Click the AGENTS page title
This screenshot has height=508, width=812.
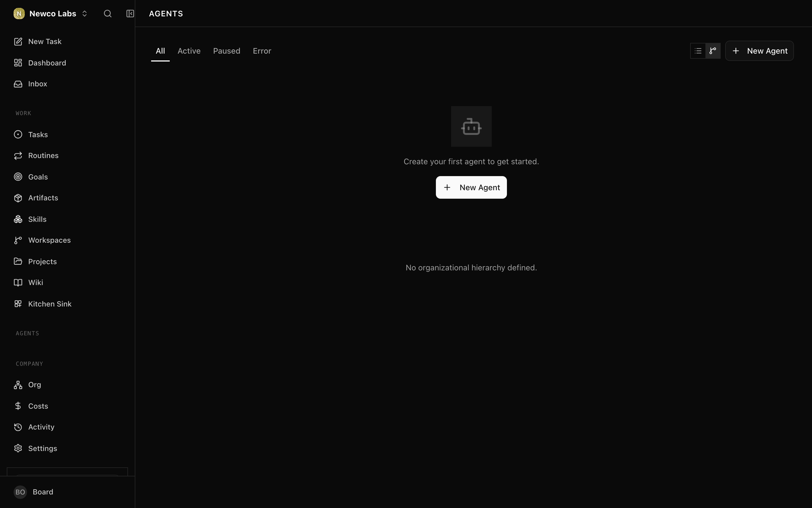pos(166,14)
